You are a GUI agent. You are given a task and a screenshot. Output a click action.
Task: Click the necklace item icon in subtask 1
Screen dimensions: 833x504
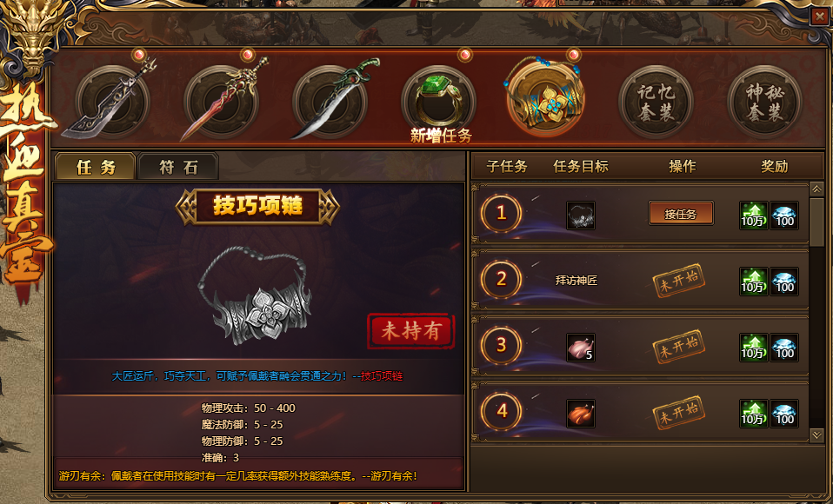581,216
